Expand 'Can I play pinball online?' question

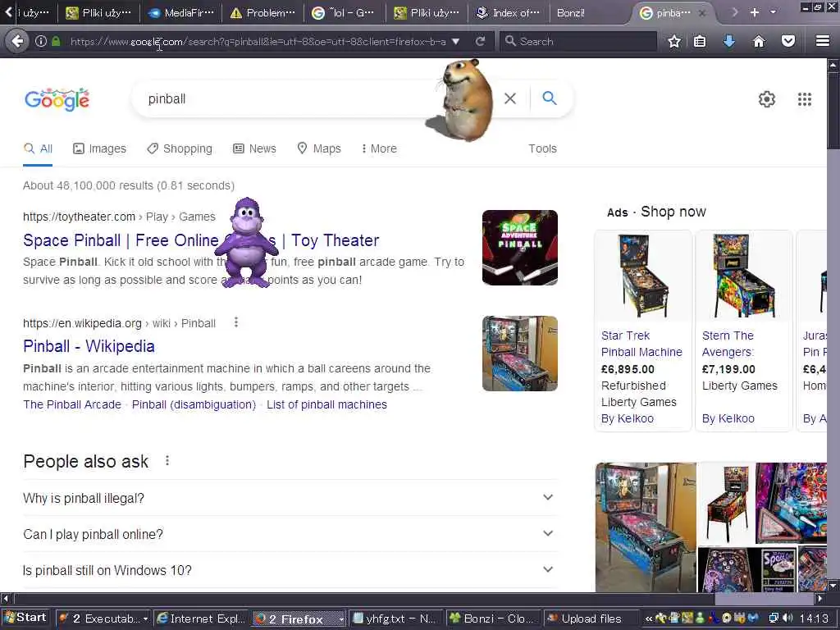pyautogui.click(x=290, y=534)
